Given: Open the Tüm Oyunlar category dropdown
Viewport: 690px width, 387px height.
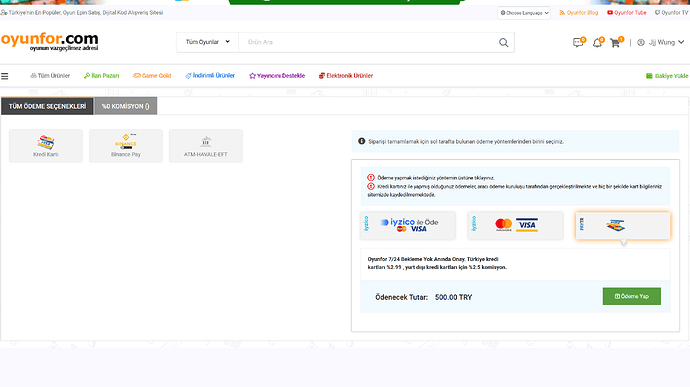Looking at the screenshot, I should click(208, 42).
